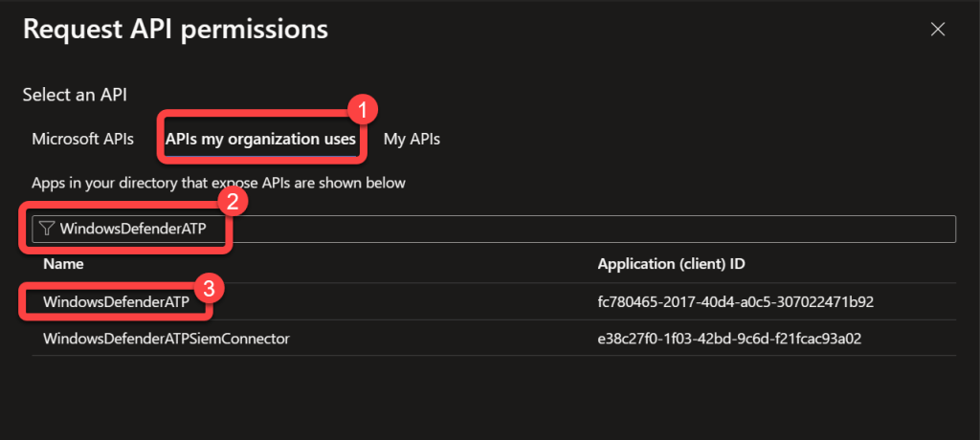Click the filter funnel icon in search box
The width and height of the screenshot is (980, 440).
pyautogui.click(x=46, y=229)
